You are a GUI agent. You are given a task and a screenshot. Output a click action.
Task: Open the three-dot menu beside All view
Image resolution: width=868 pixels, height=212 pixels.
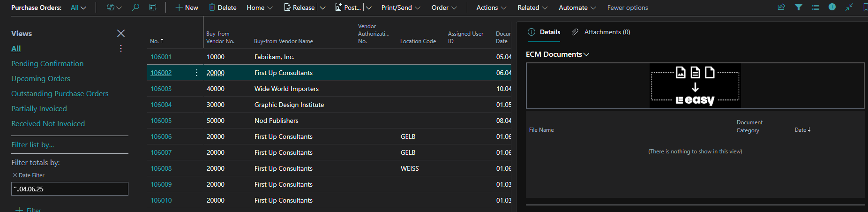[x=121, y=49]
